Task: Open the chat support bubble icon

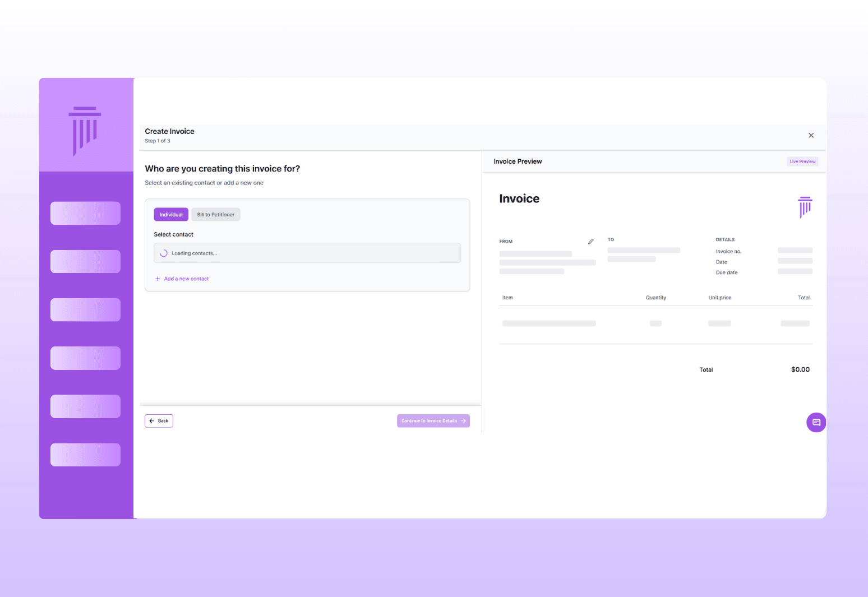Action: [x=816, y=422]
